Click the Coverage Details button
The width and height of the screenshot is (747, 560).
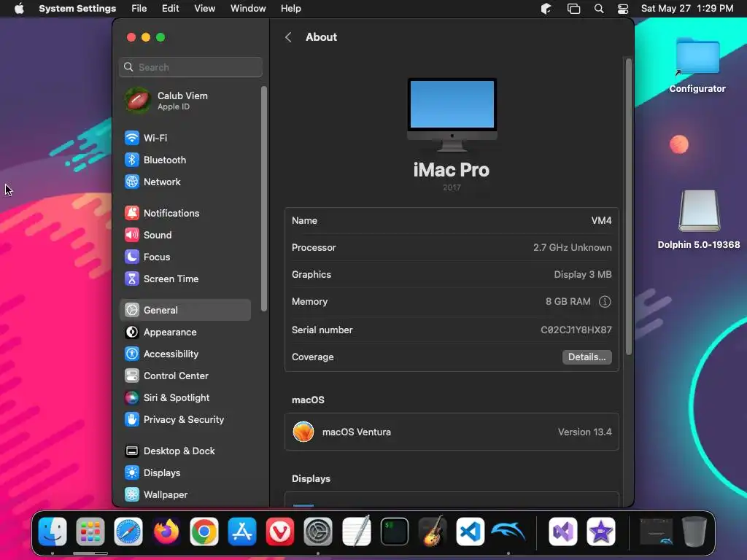coord(587,357)
